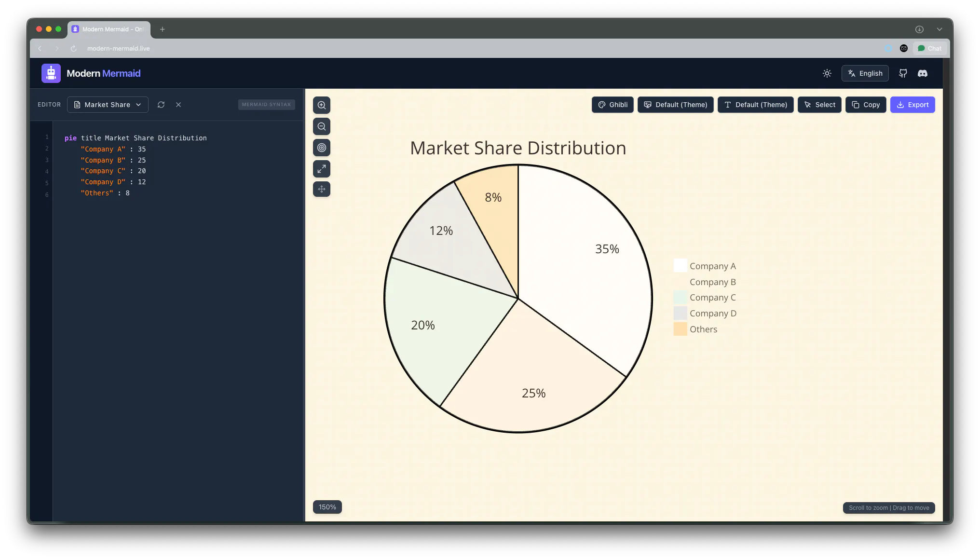
Task: Open the GitHub repository icon
Action: point(903,73)
